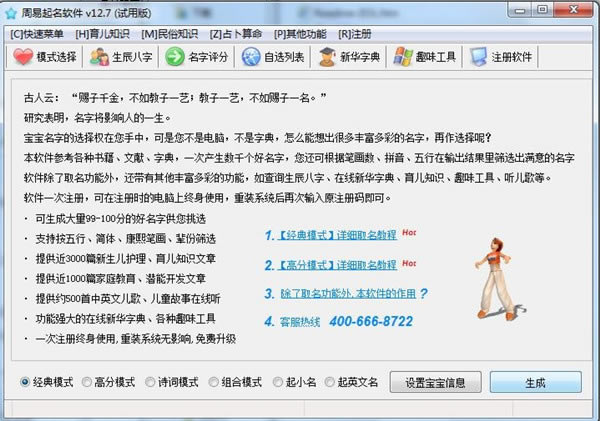This screenshot has height=421, width=600.
Task: Open 名字评分 toolbar label
Action: click(x=208, y=57)
